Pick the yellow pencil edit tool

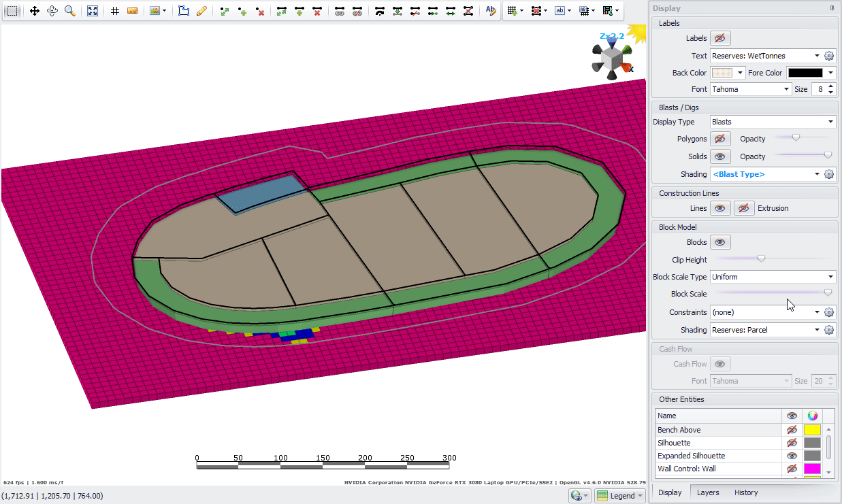point(201,12)
